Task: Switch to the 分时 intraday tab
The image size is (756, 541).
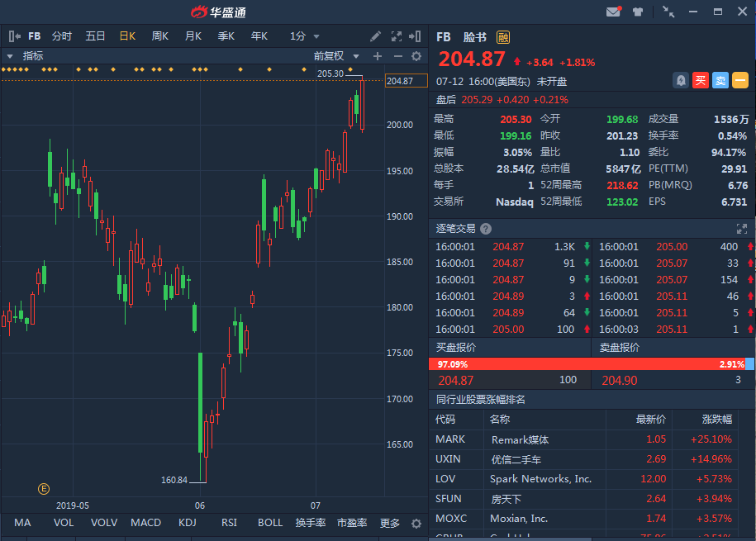Action: (62, 36)
